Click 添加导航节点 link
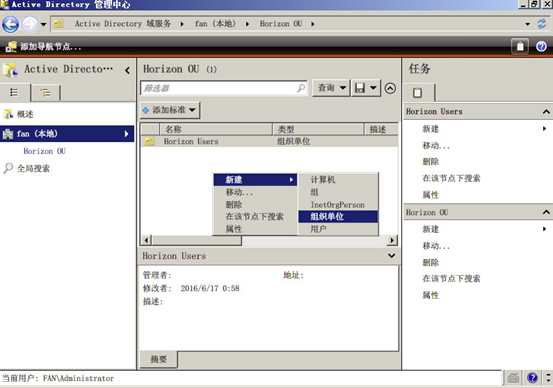The image size is (553, 388). pyautogui.click(x=50, y=47)
